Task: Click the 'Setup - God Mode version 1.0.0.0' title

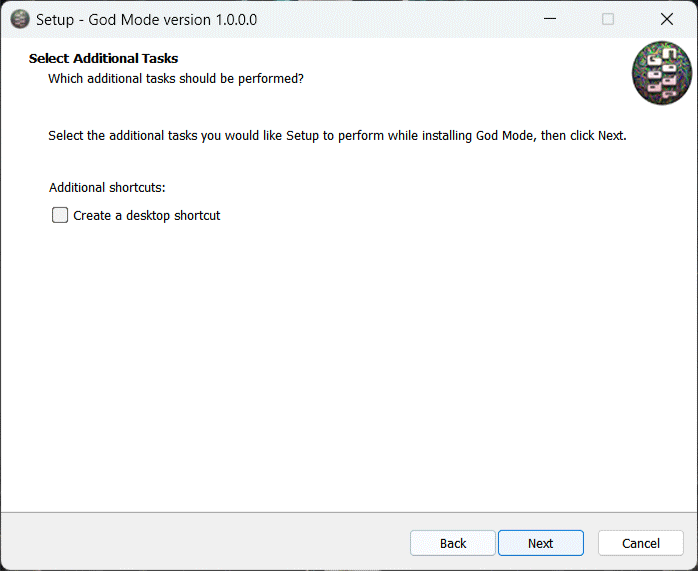Action: (x=146, y=20)
